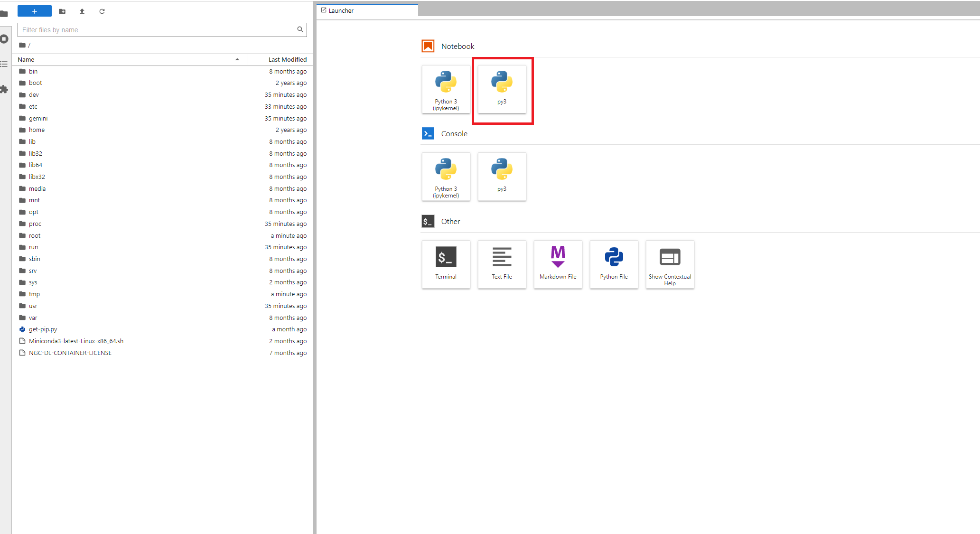980x534 pixels.
Task: Click the '7 months ago' date for NGC-DL-CONTAINER-LICENSE
Action: coord(288,353)
